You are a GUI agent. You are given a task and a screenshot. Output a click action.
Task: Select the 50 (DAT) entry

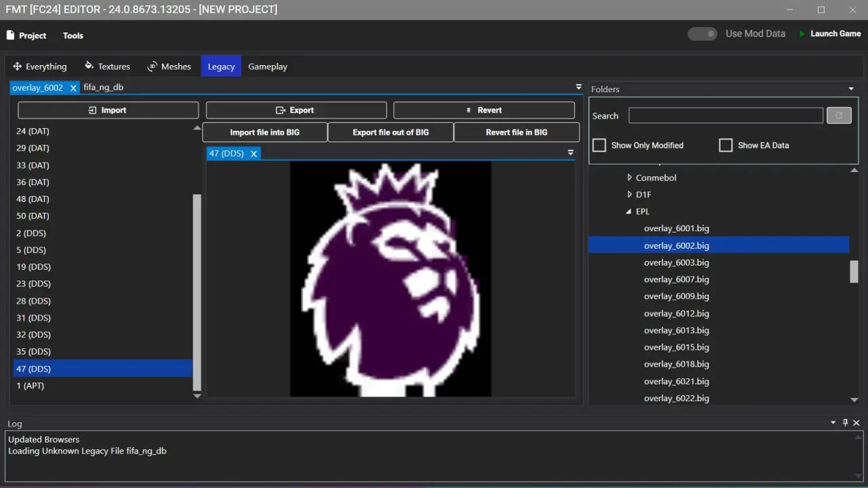point(103,216)
